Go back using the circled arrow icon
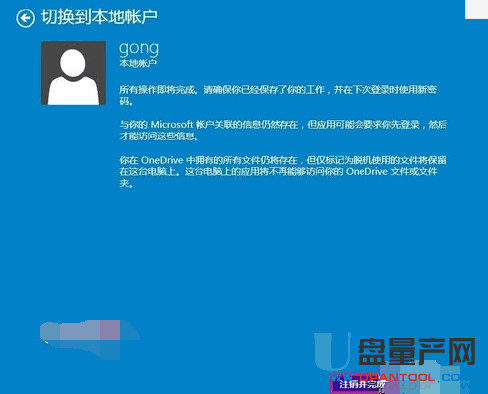488x394 pixels. pos(25,18)
